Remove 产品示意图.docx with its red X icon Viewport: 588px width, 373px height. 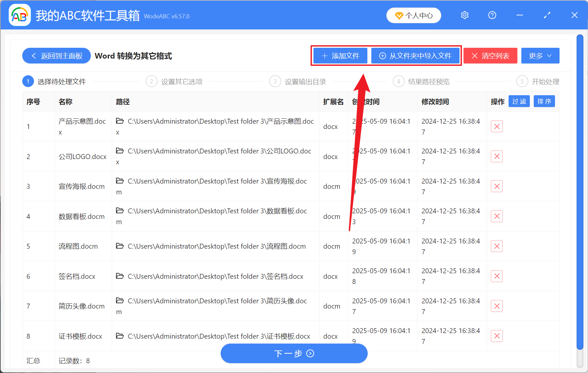point(496,126)
